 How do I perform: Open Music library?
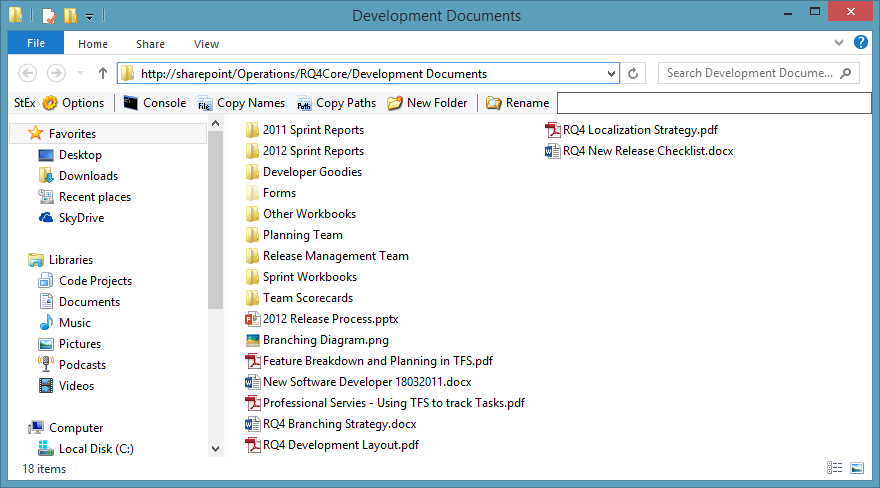(64, 323)
